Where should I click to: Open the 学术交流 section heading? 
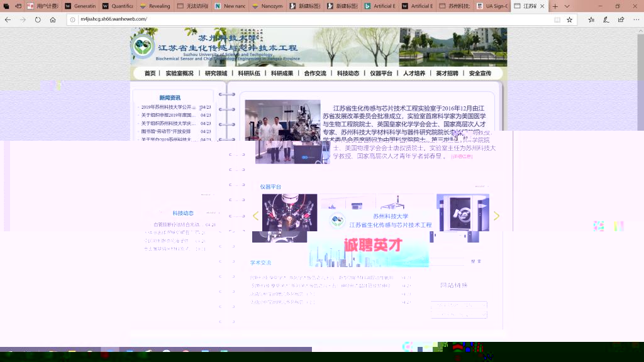[x=261, y=263]
